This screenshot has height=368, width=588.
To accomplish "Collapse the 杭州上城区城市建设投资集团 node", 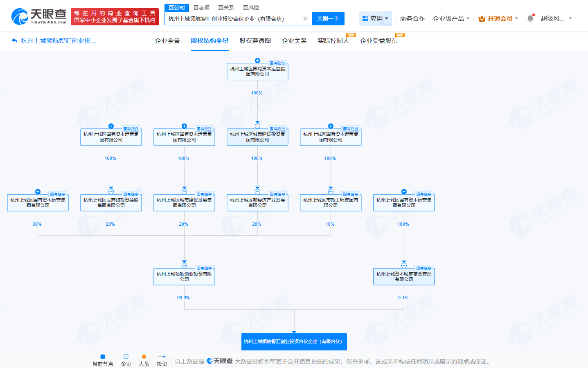I will coord(257,126).
